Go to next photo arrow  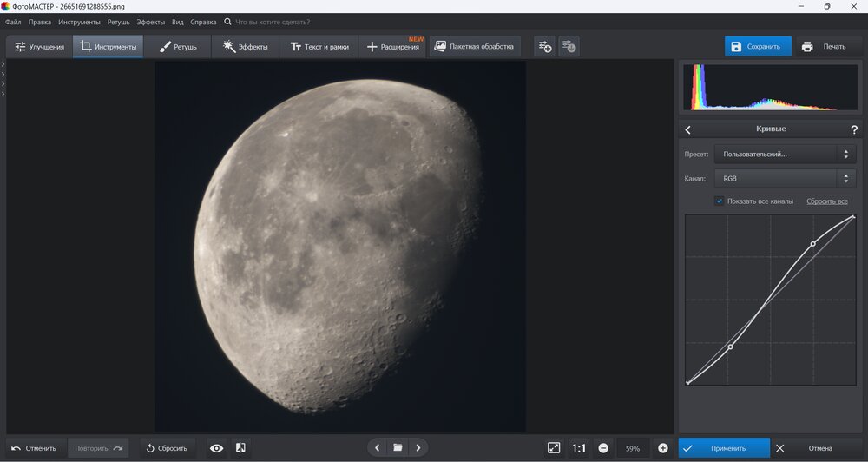tap(418, 448)
